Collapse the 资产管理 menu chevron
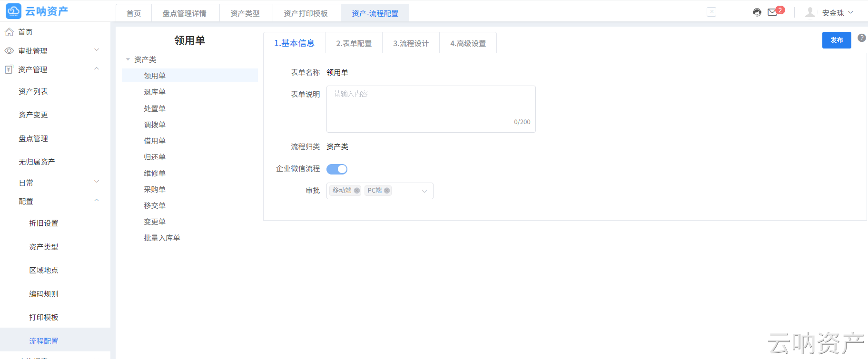Viewport: 868px width, 359px height. click(97, 69)
